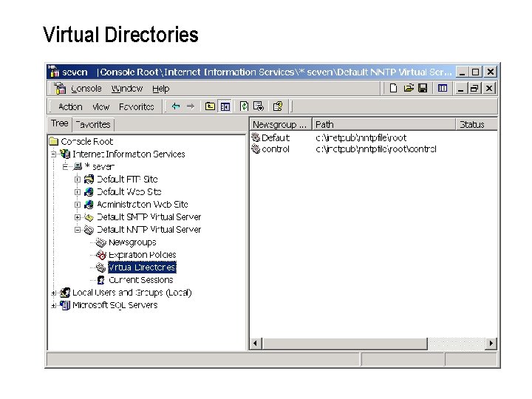532x399 pixels.
Task: Expand the Default FTP Site node
Action: pos(78,179)
